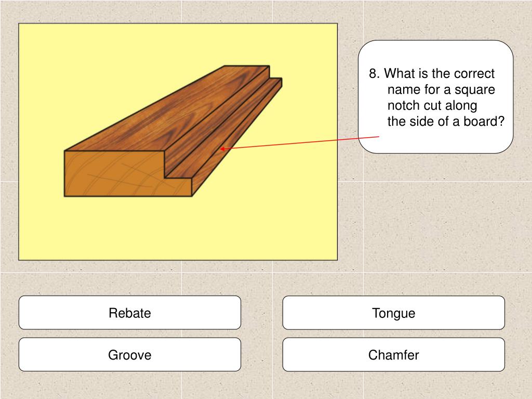Answer with the Chamfer option

(x=394, y=354)
